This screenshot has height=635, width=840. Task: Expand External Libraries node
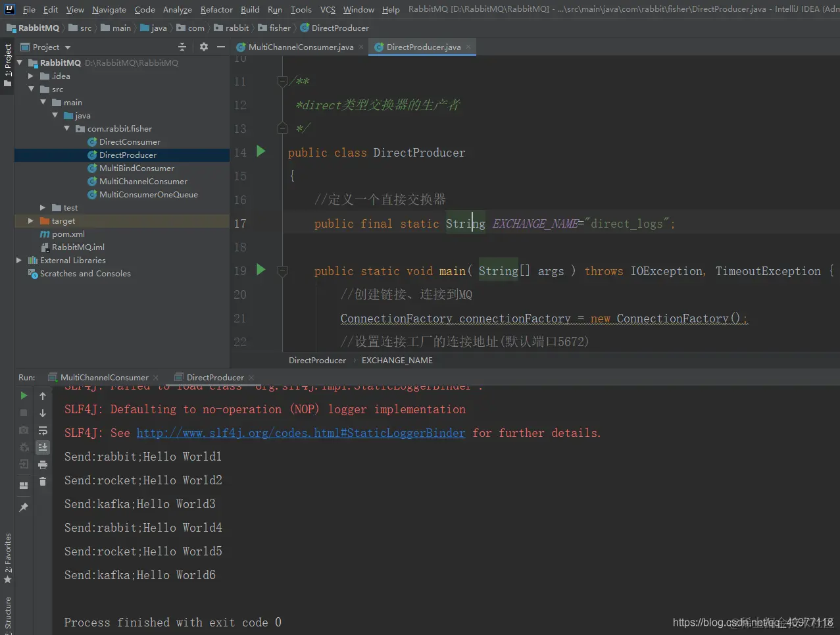[x=19, y=260]
